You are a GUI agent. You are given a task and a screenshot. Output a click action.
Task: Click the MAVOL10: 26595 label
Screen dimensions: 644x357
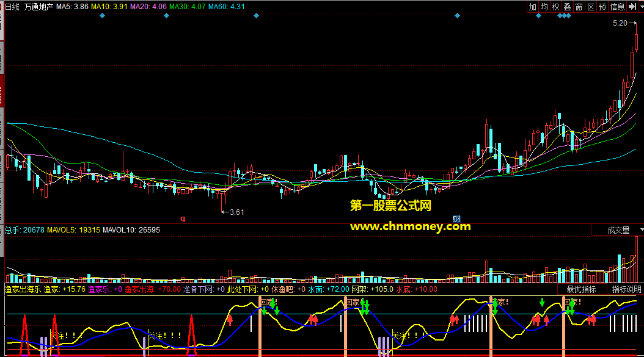pos(131,230)
